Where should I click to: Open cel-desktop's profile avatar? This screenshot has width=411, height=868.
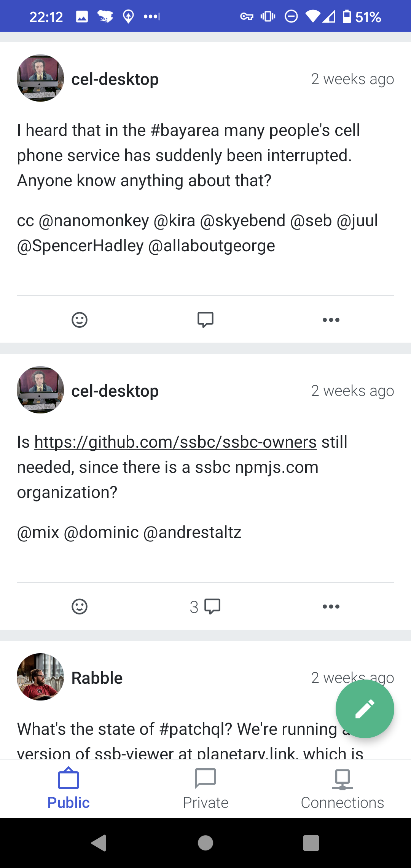(40, 78)
